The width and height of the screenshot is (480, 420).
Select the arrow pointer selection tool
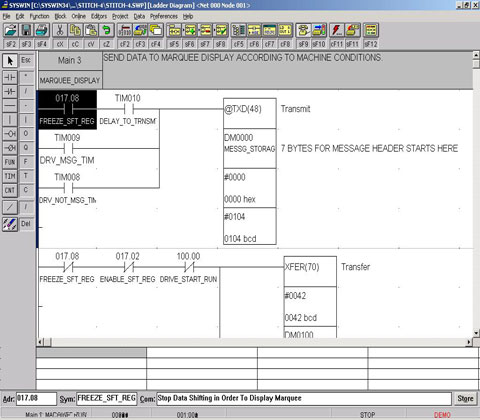tap(10, 61)
